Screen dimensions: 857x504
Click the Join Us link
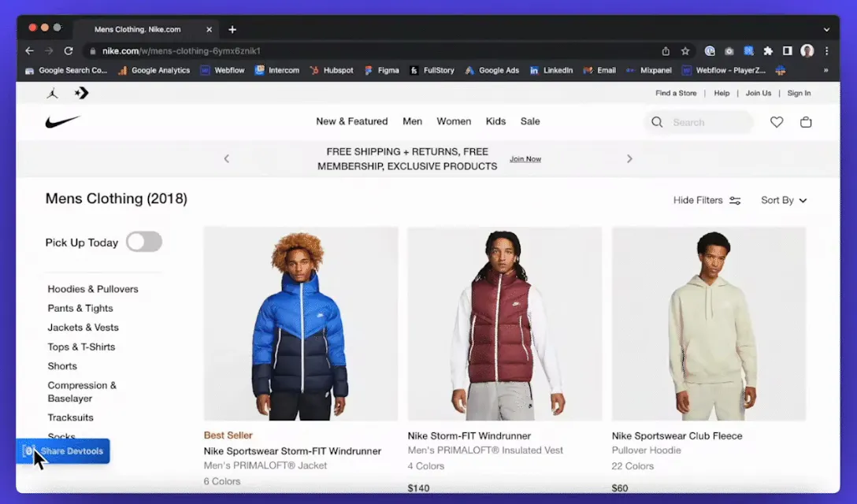tap(759, 93)
